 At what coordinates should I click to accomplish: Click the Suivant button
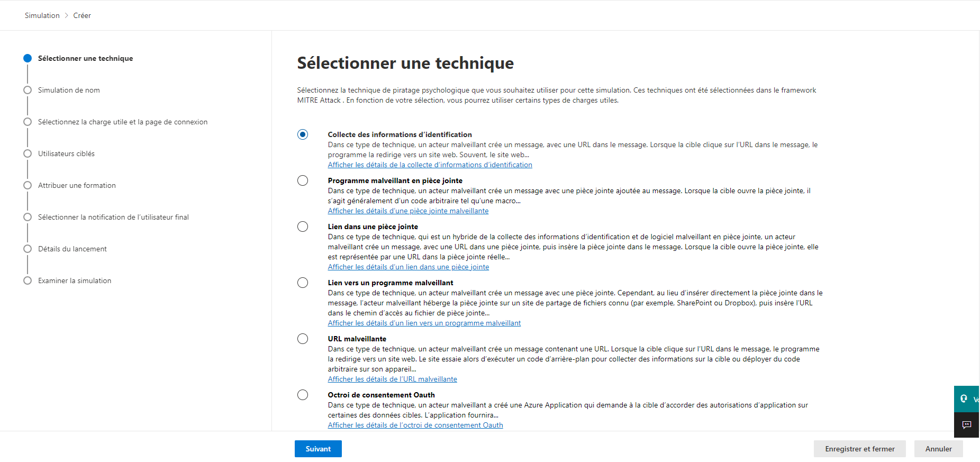pos(318,449)
